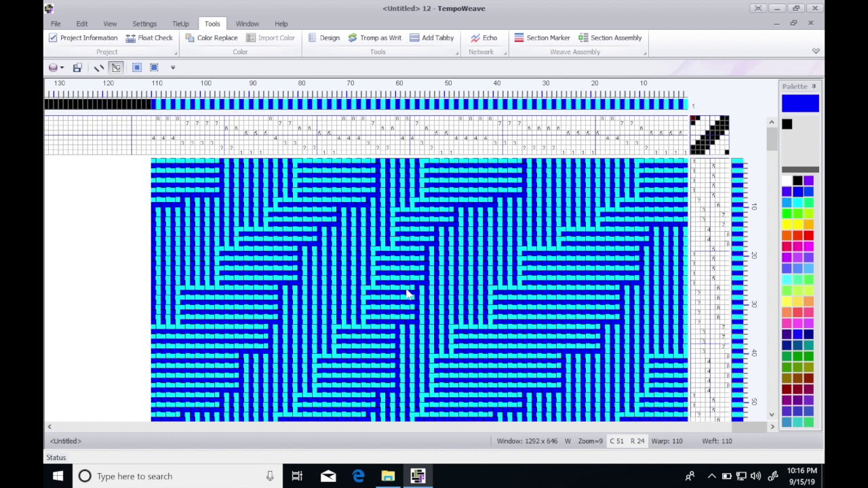Open the TieUp tab

coord(180,24)
